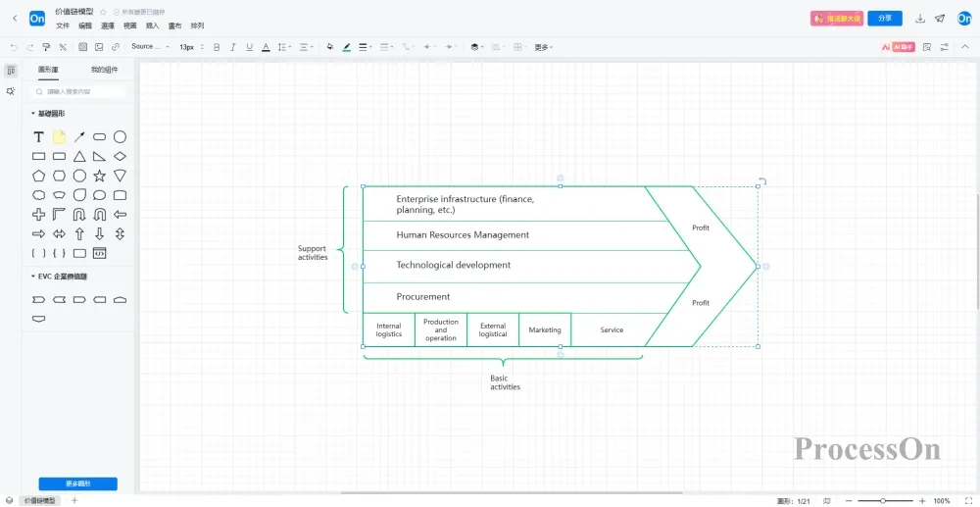Click the format painter icon

pos(46,46)
